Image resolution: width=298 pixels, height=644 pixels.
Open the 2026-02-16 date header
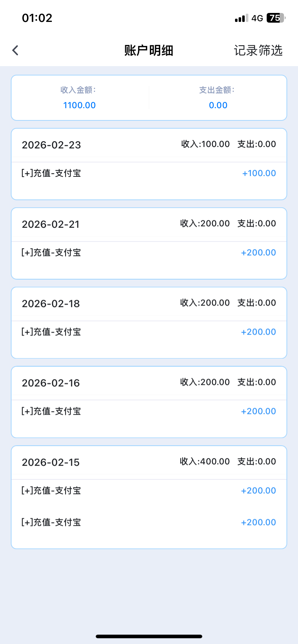pyautogui.click(x=51, y=383)
